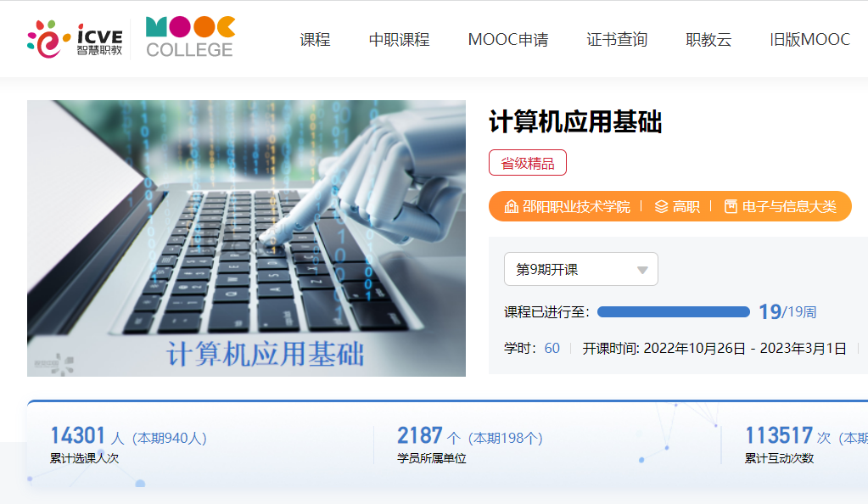
Task: Click the MOOC COLLEGE logo
Action: (190, 37)
